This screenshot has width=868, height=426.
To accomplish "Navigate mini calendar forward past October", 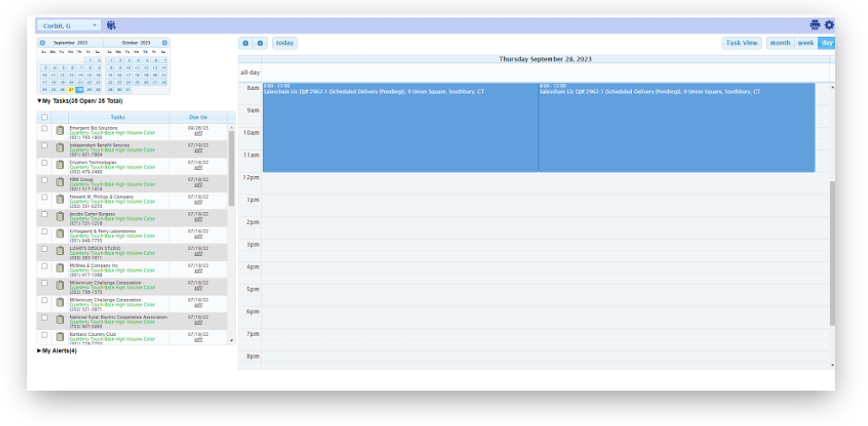I will 164,43.
